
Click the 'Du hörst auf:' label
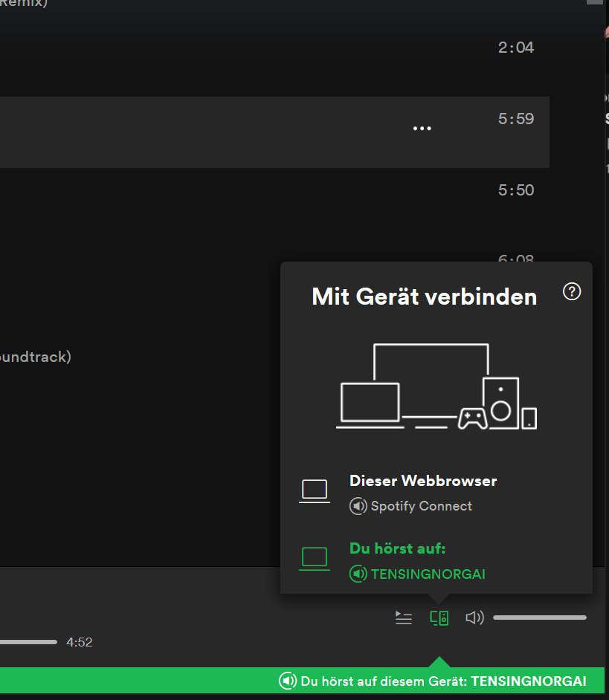click(x=397, y=548)
